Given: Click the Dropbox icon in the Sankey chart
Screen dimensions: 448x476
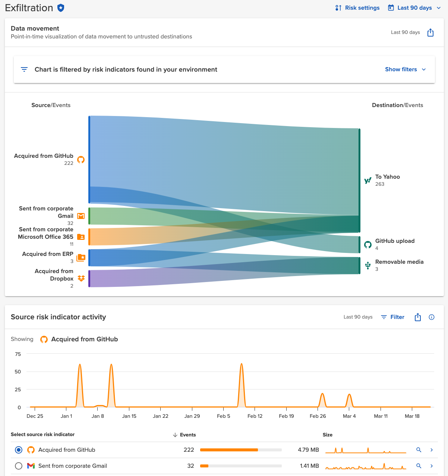Looking at the screenshot, I should (81, 278).
